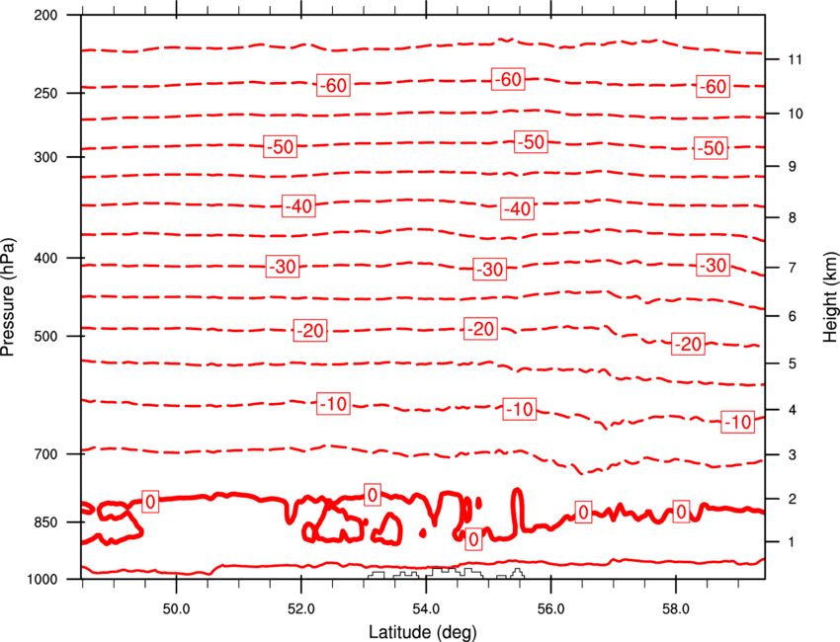Pick the 2 km height tick label
The width and height of the screenshot is (840, 642).
tap(793, 499)
